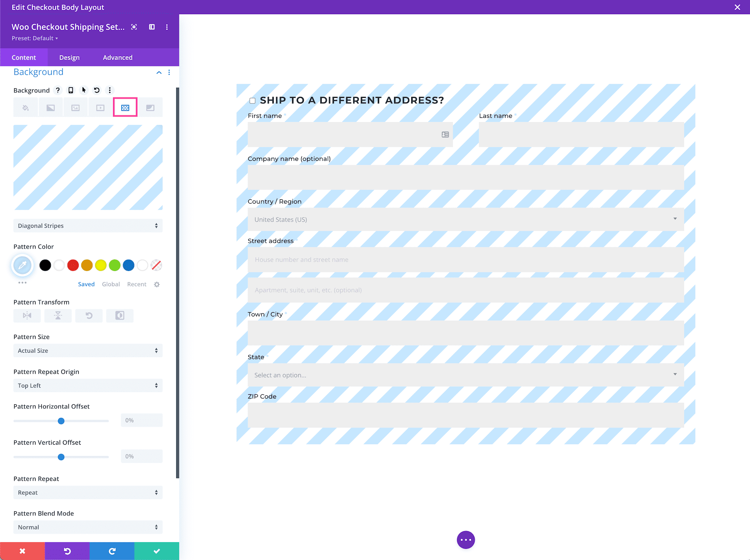
Task: Choose the video background option
Action: click(x=100, y=107)
